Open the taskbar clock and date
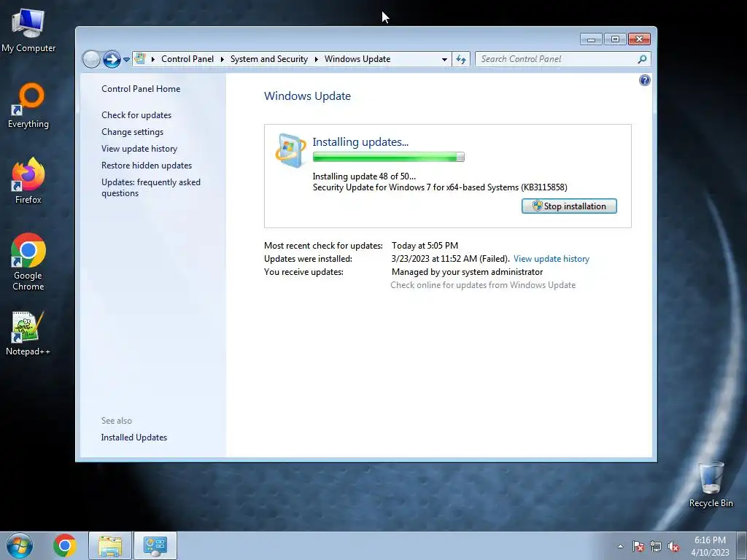 [x=710, y=546]
